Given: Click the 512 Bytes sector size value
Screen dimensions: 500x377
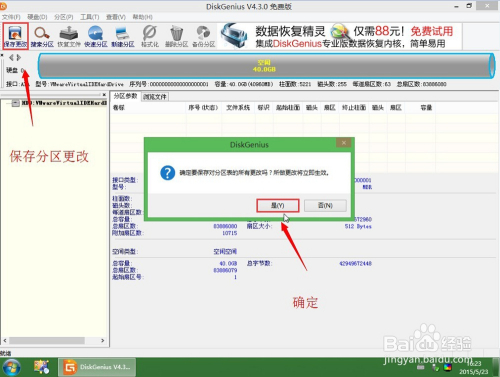Looking at the screenshot, I should (358, 226).
